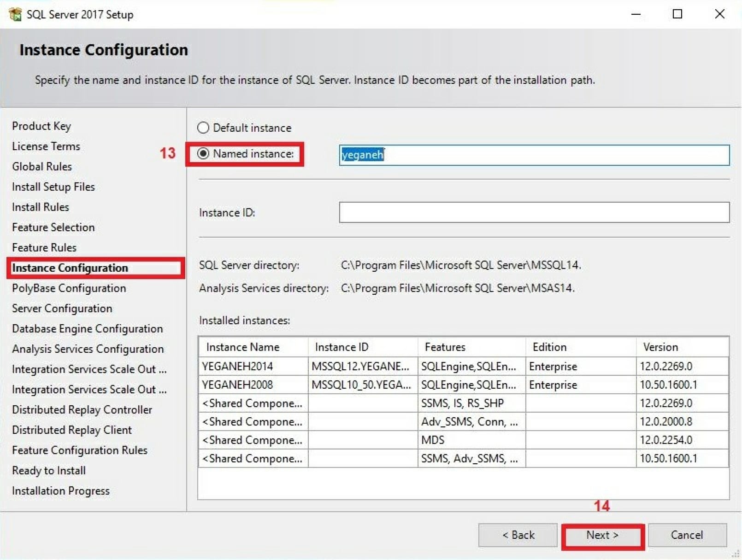The height and width of the screenshot is (560, 742).
Task: Open the Distributed Replay Controller step
Action: click(82, 409)
